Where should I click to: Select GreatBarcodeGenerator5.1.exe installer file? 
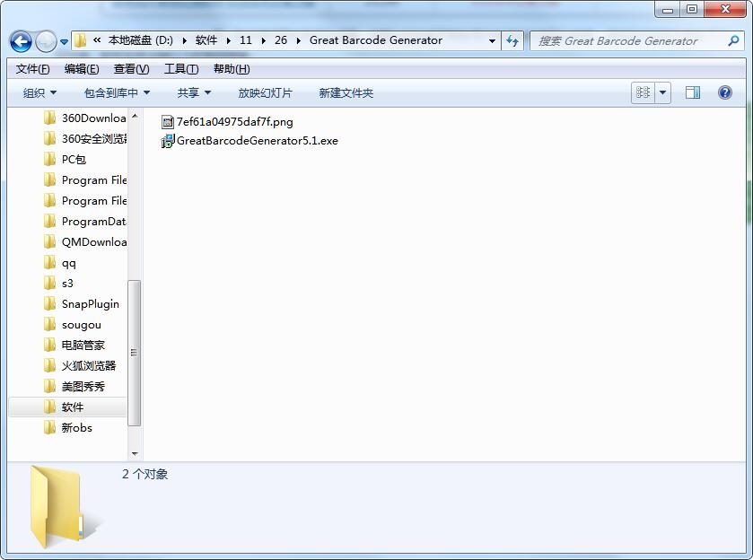point(257,140)
